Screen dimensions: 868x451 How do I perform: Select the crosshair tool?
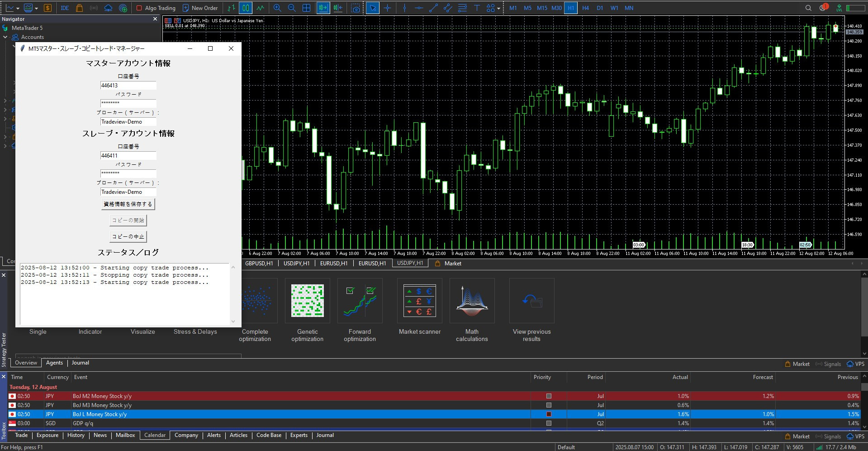[x=388, y=8]
